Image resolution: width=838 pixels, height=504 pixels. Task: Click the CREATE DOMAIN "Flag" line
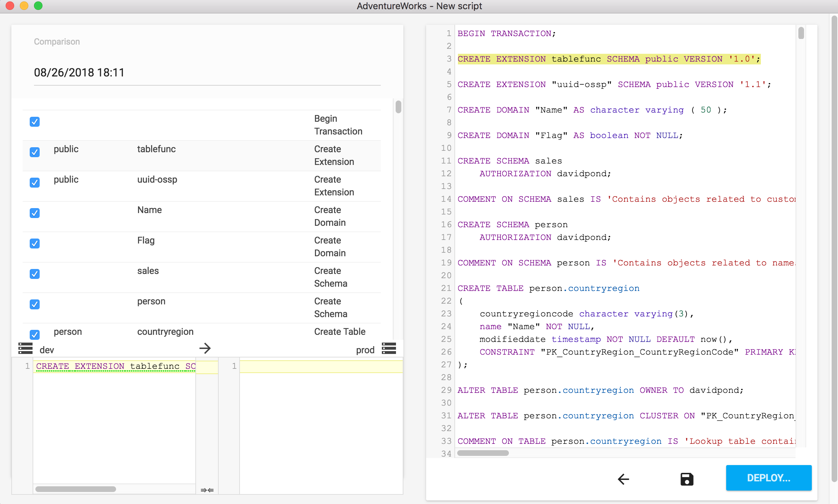point(570,135)
